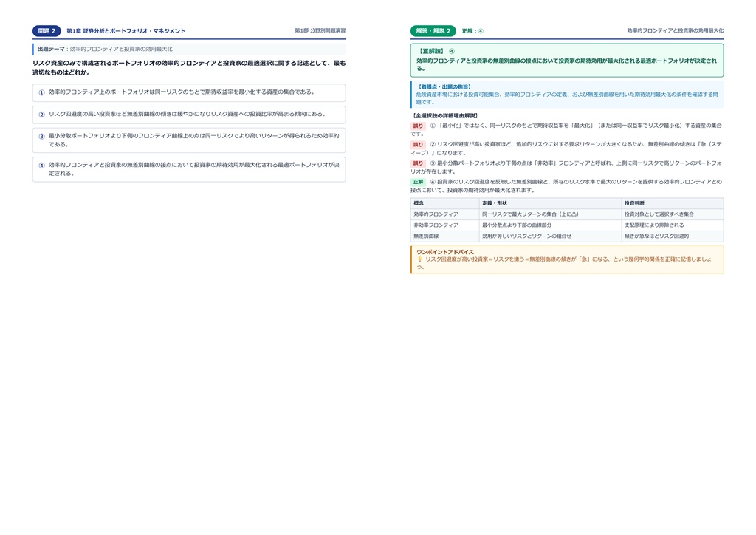The width and height of the screenshot is (756, 535).
Task: Select answer option ② about risk-averse investors
Action: pyautogui.click(x=189, y=115)
